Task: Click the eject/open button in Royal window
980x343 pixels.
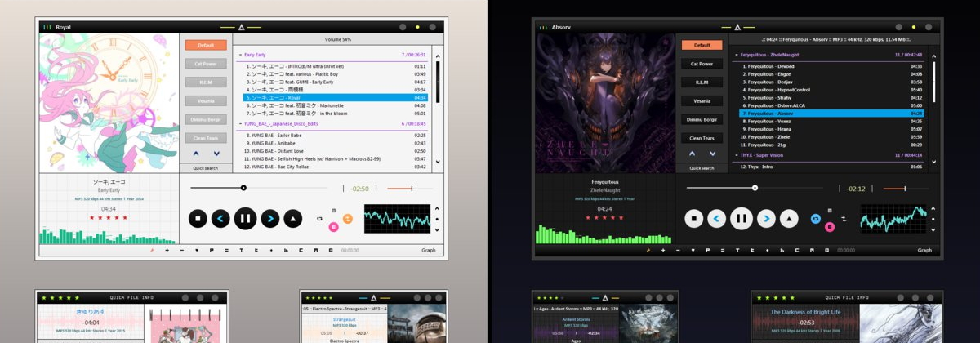Action: click(x=293, y=218)
